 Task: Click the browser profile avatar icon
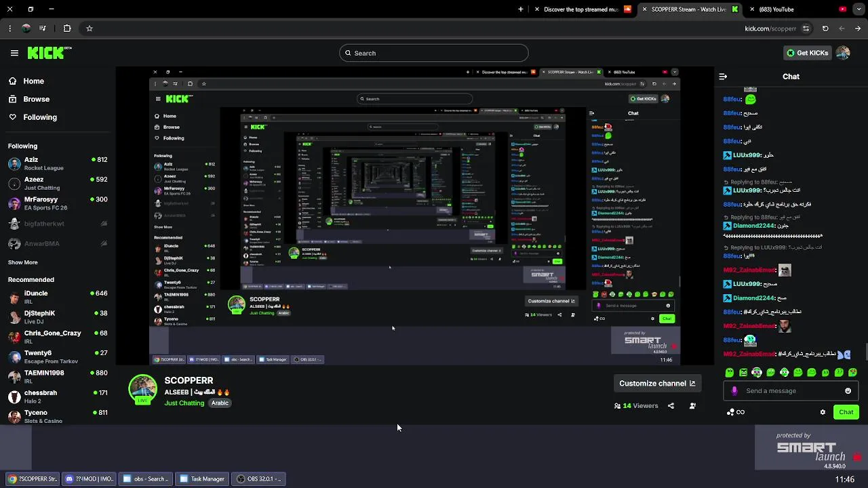(26, 28)
